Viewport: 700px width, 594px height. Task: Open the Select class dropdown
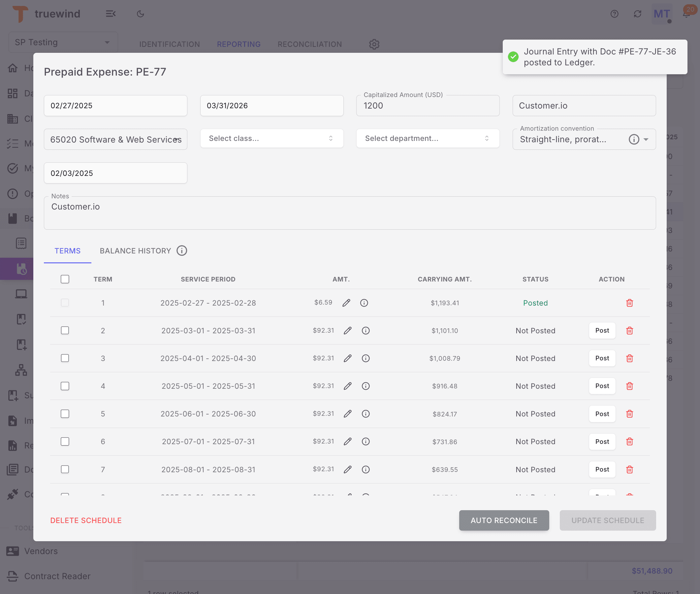(x=271, y=138)
